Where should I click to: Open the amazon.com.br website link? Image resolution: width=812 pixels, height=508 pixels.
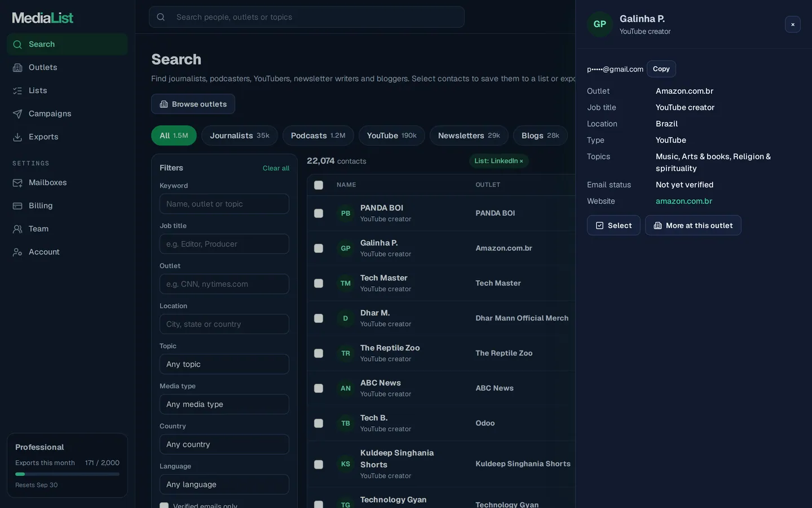pos(684,201)
